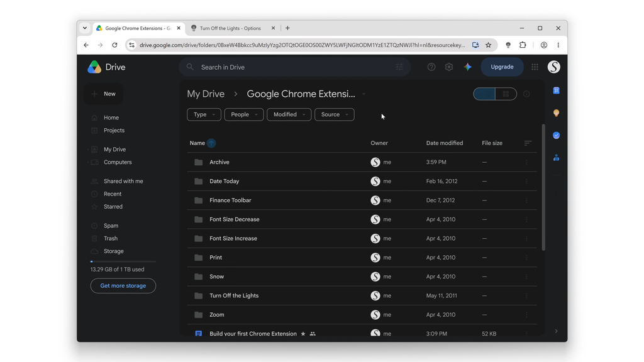Open Shared with me in sidebar
The height and width of the screenshot is (362, 644).
pos(123,181)
